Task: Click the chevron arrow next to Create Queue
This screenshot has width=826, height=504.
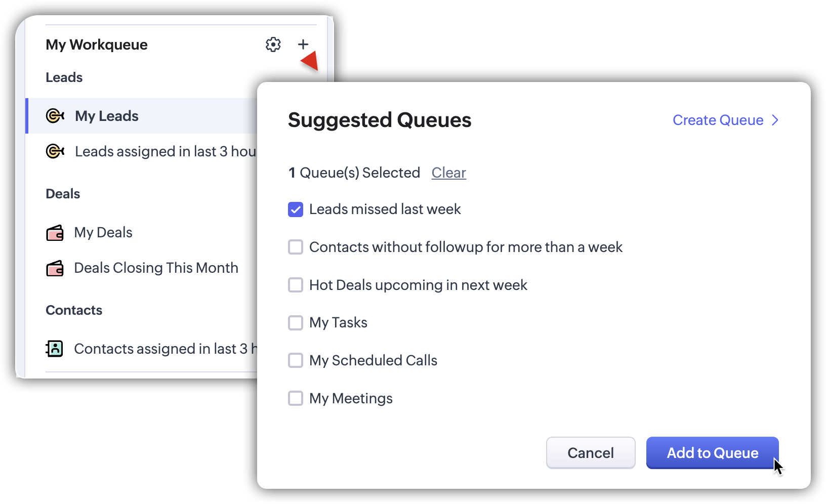Action: tap(775, 120)
